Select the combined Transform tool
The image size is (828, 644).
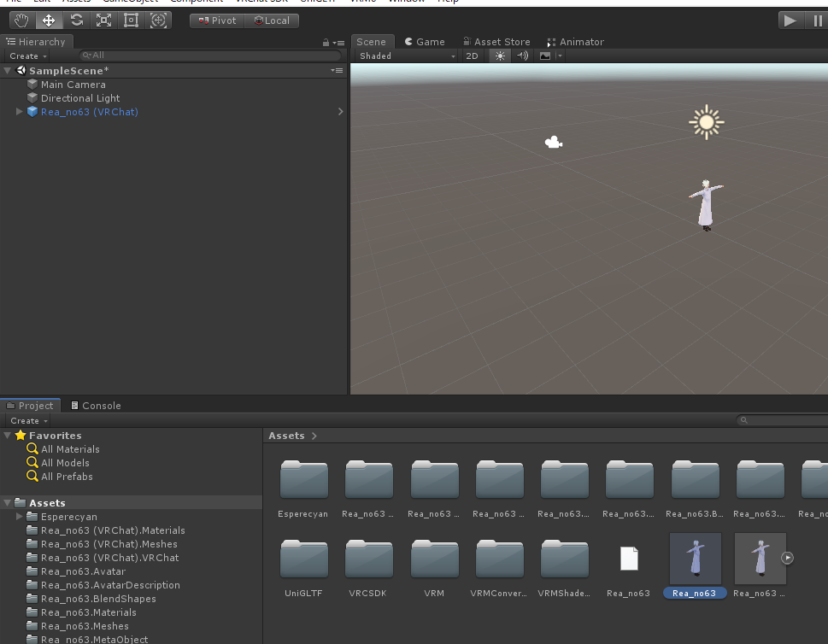[158, 20]
